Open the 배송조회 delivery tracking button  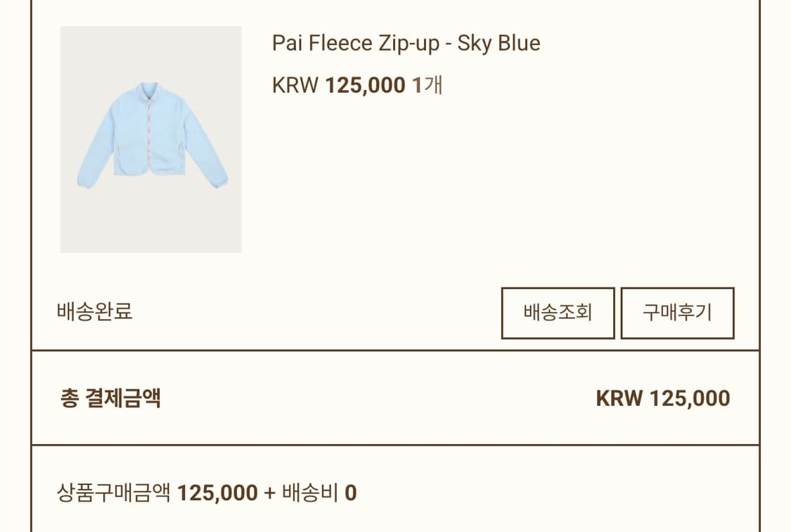pos(558,313)
